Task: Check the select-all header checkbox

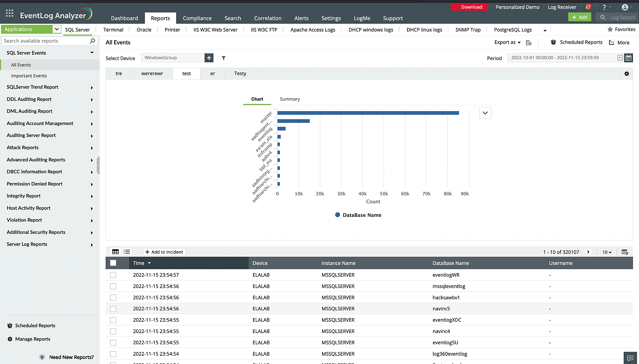Action: click(x=113, y=263)
